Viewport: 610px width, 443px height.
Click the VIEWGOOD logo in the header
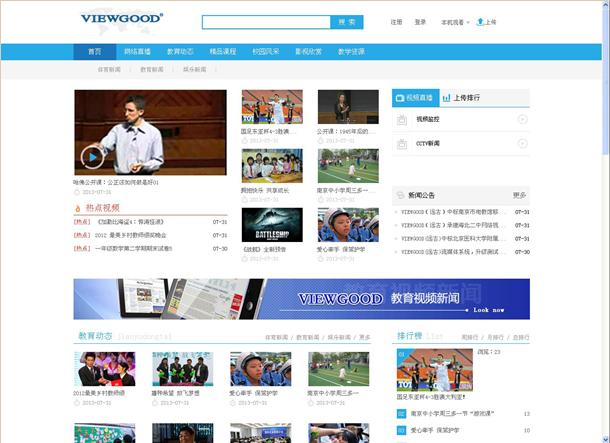pos(122,19)
